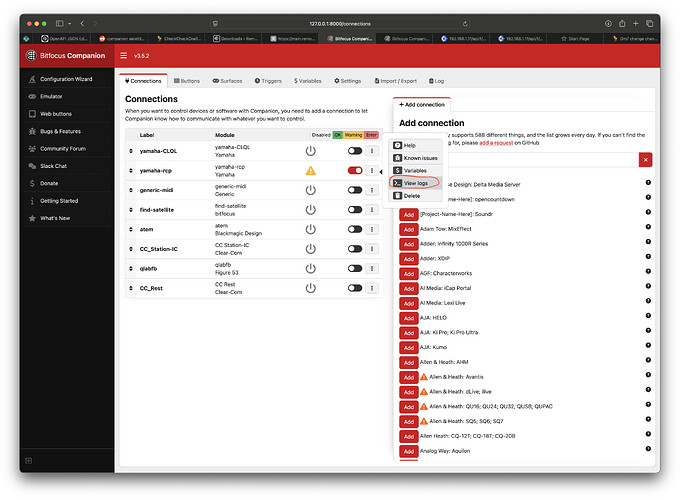The height and width of the screenshot is (500, 681).
Task: Switch to the Triggers tab
Action: [x=268, y=81]
